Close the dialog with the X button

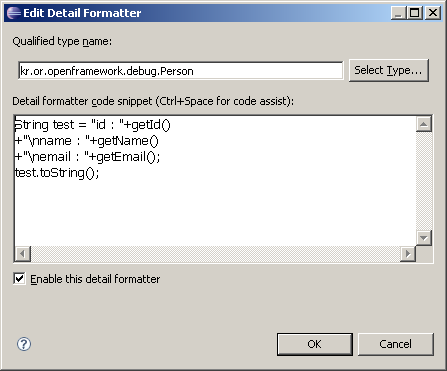point(433,13)
